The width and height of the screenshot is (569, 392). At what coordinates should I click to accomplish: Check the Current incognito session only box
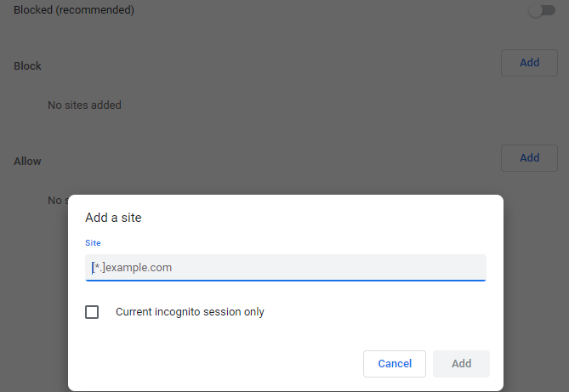pos(92,312)
